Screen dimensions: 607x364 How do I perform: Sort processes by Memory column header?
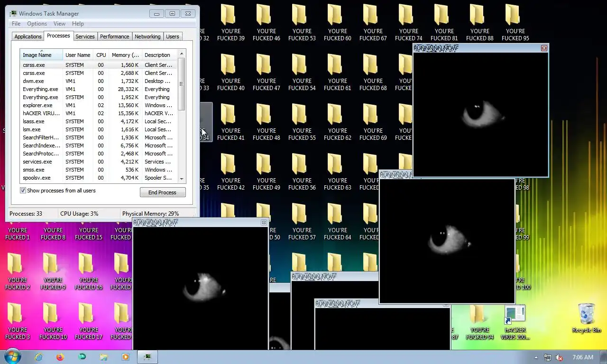click(125, 55)
